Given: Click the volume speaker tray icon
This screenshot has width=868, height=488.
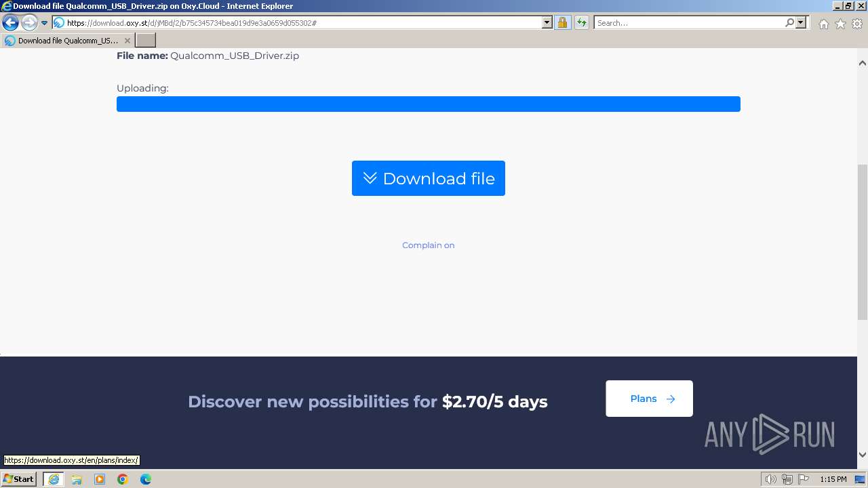Looking at the screenshot, I should [771, 479].
